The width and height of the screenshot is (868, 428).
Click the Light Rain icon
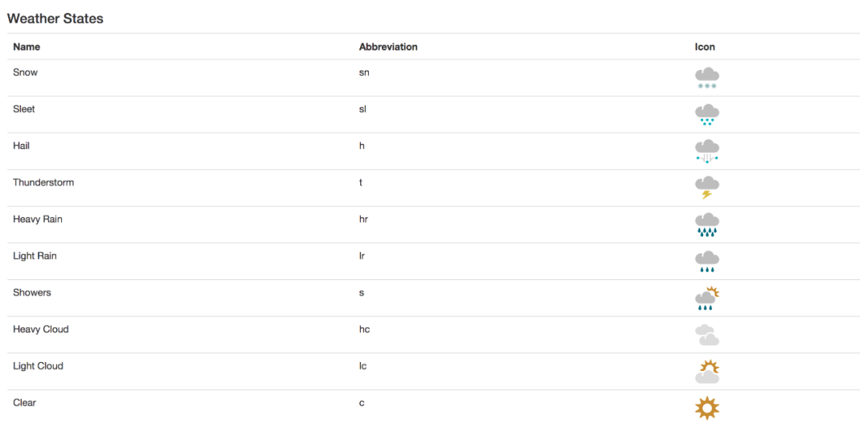[707, 261]
